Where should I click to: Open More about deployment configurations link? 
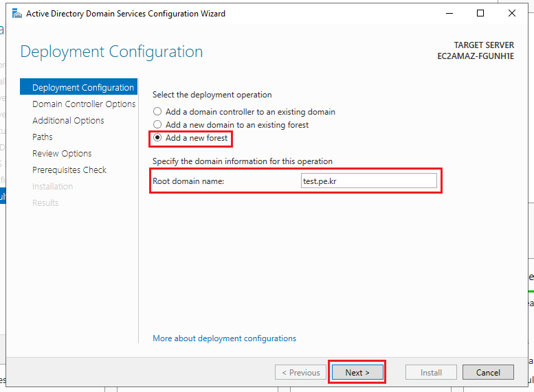point(225,338)
